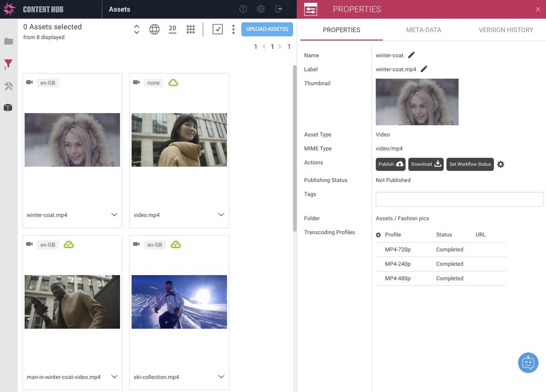Edit the Name winter-coat pencil icon
546x392 pixels.
click(411, 55)
